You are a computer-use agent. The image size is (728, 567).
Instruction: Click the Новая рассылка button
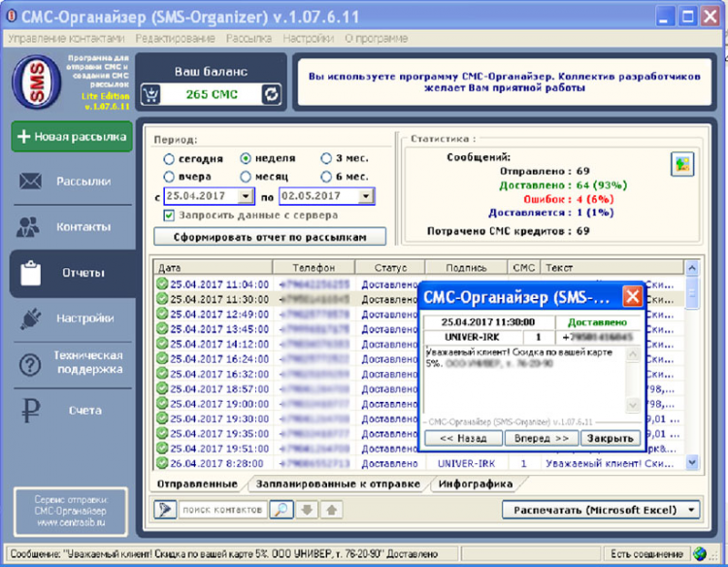(x=72, y=137)
